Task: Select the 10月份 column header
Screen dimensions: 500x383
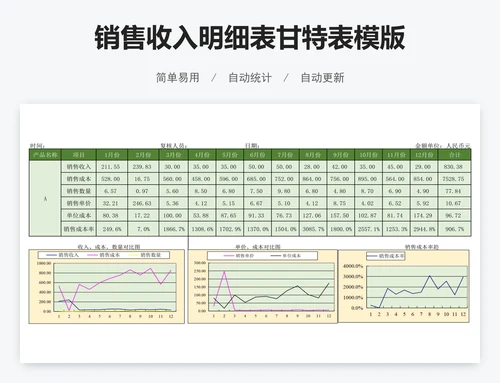Action: (368, 155)
